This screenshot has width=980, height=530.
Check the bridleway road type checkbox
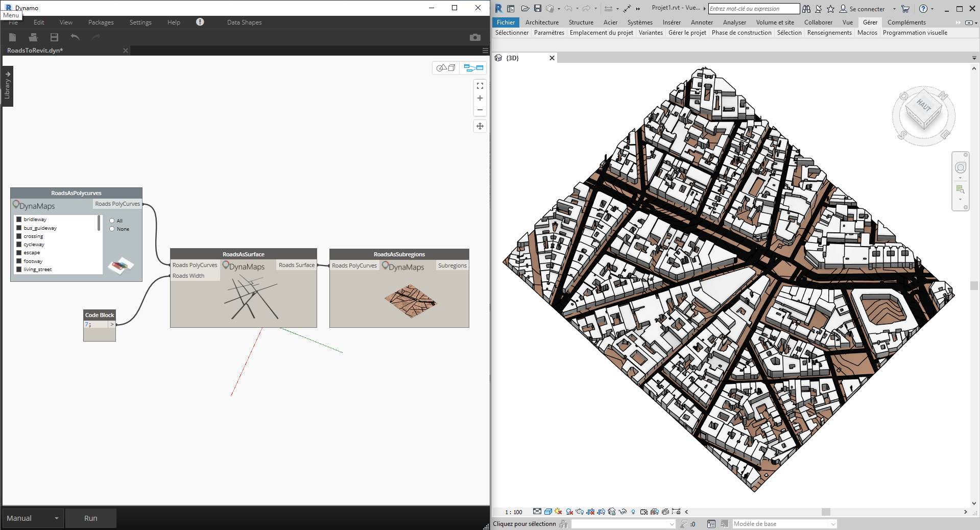[19, 220]
